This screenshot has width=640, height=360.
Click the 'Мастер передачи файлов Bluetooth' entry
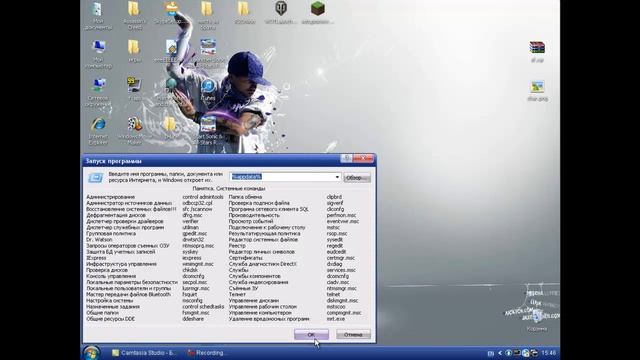tap(129, 294)
